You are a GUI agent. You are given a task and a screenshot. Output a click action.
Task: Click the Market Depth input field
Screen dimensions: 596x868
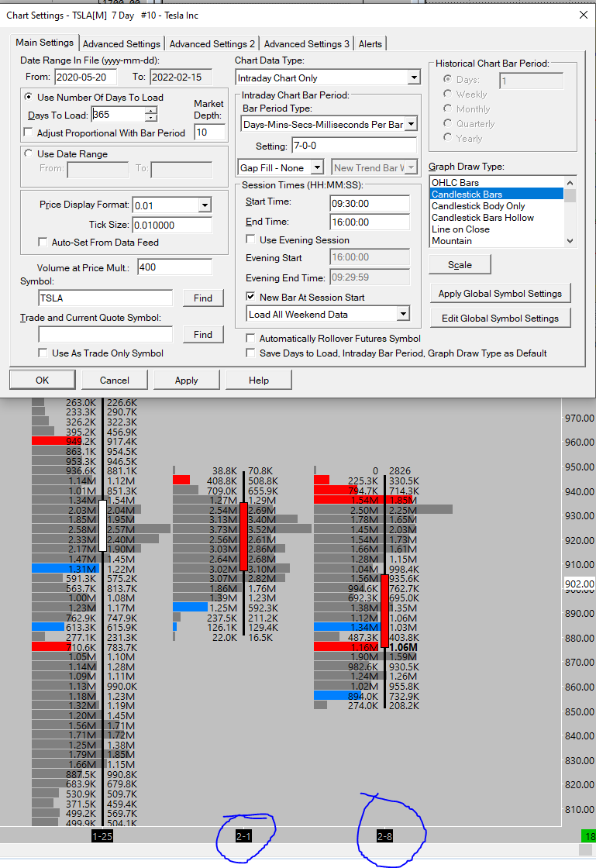click(210, 133)
